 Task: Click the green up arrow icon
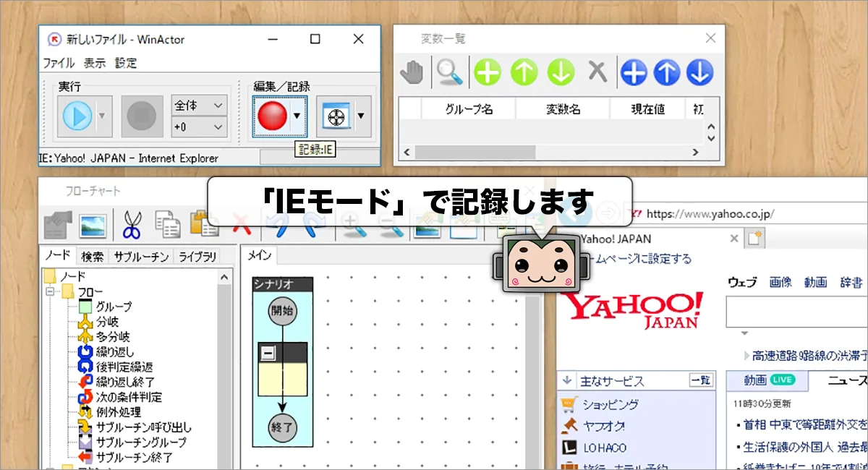click(524, 72)
